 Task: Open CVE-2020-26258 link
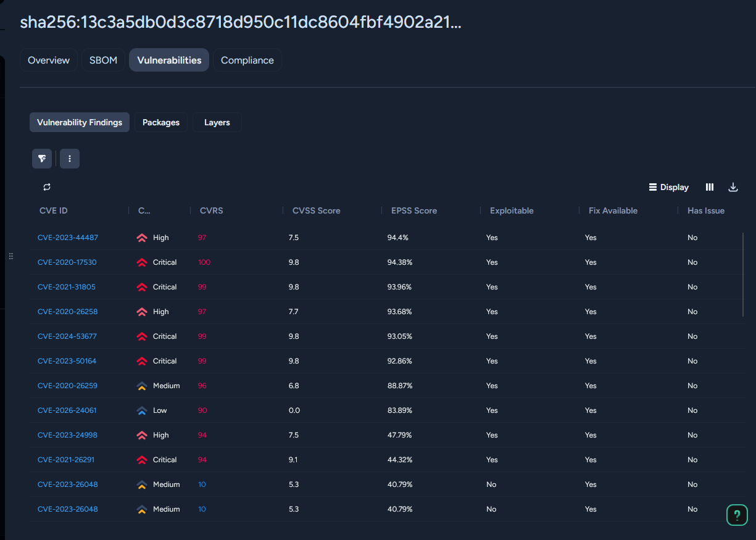point(68,312)
